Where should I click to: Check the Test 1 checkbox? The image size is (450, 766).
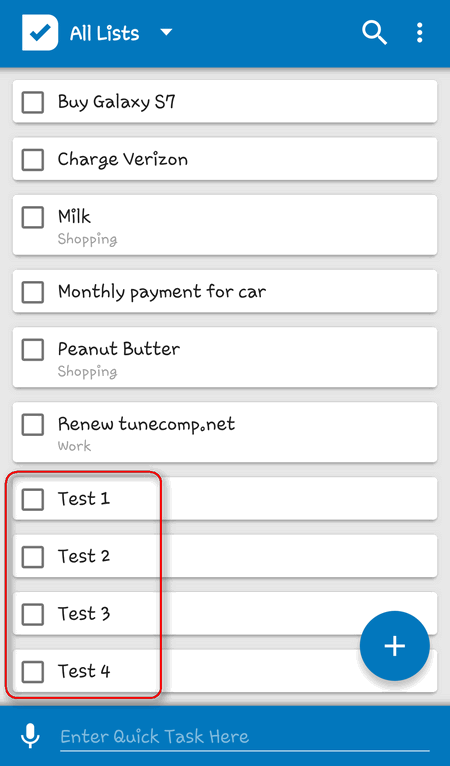(33, 499)
